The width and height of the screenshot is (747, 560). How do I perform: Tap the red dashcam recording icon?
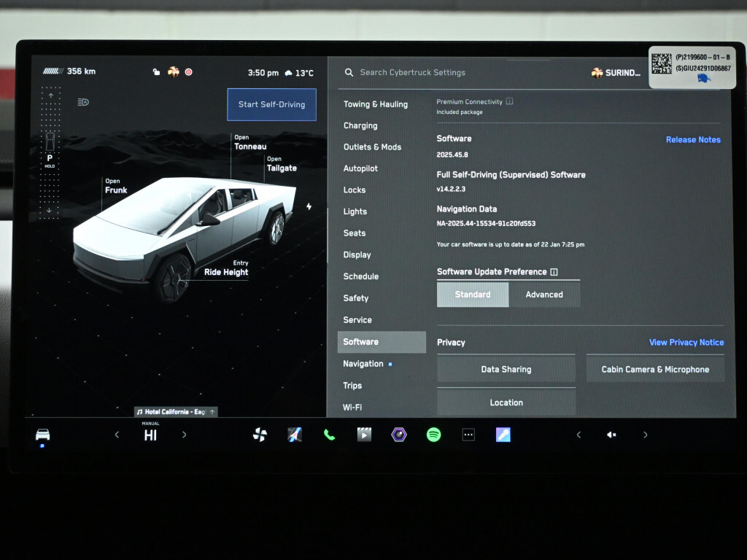pos(188,72)
